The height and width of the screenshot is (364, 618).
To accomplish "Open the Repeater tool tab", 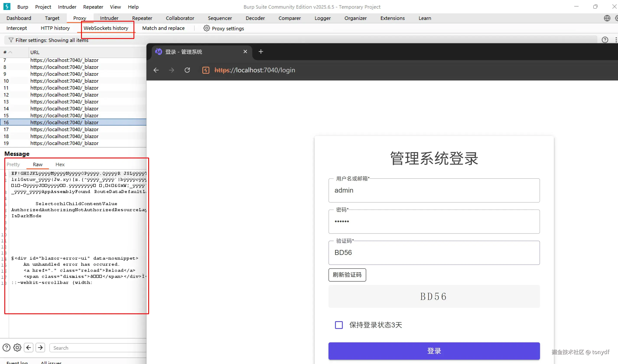I will (142, 18).
